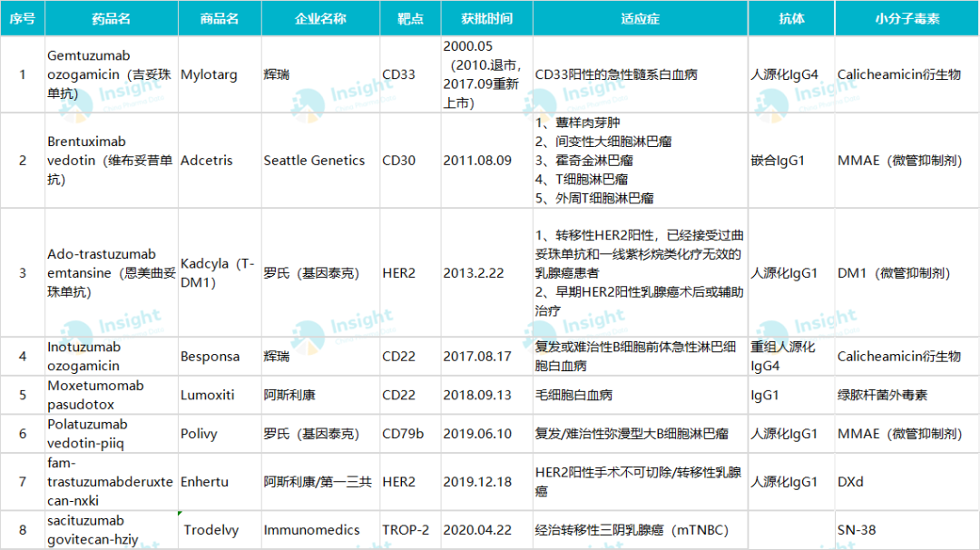The width and height of the screenshot is (980, 550).
Task: Select the CD33 target cell
Action: (410, 74)
